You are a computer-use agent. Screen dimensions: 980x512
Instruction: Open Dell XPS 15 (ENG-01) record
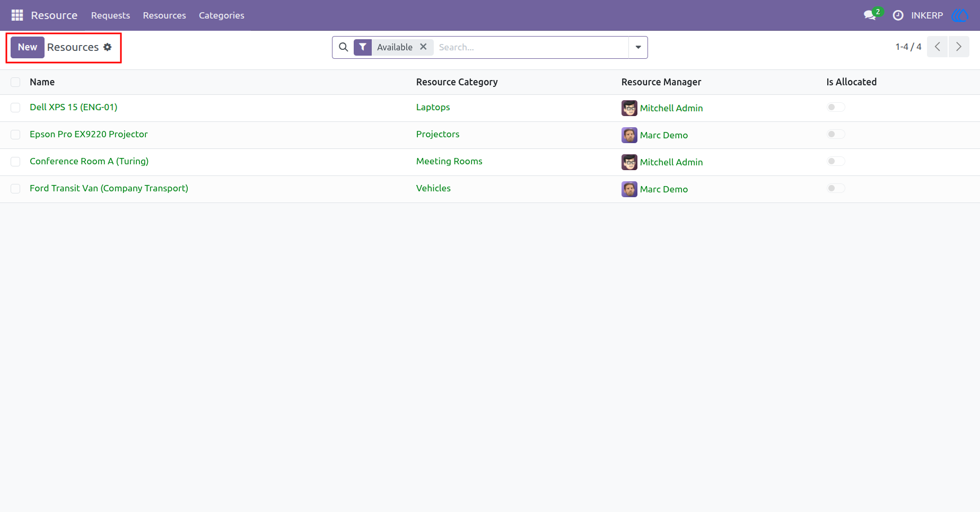pos(74,107)
